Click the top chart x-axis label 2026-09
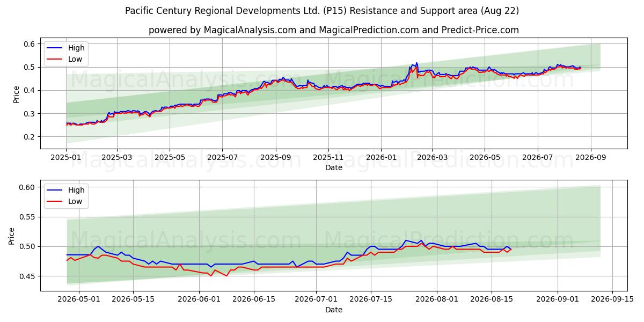The height and width of the screenshot is (322, 644). (590, 158)
